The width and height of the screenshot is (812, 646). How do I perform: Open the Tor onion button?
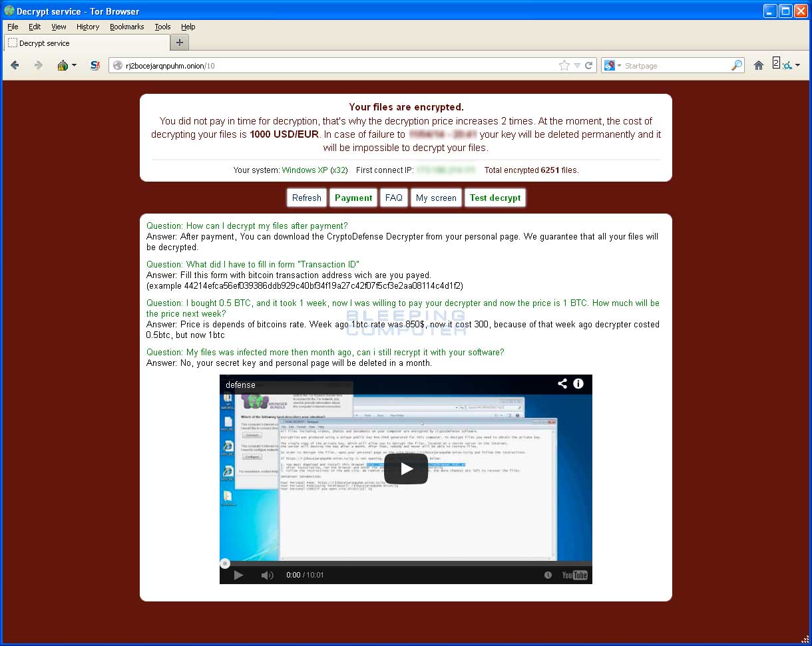pyautogui.click(x=63, y=65)
